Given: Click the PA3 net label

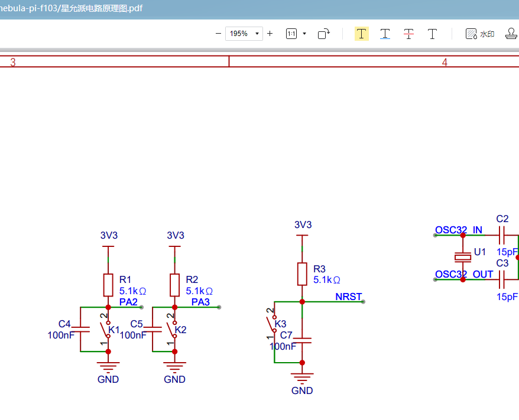Looking at the screenshot, I should coord(200,302).
